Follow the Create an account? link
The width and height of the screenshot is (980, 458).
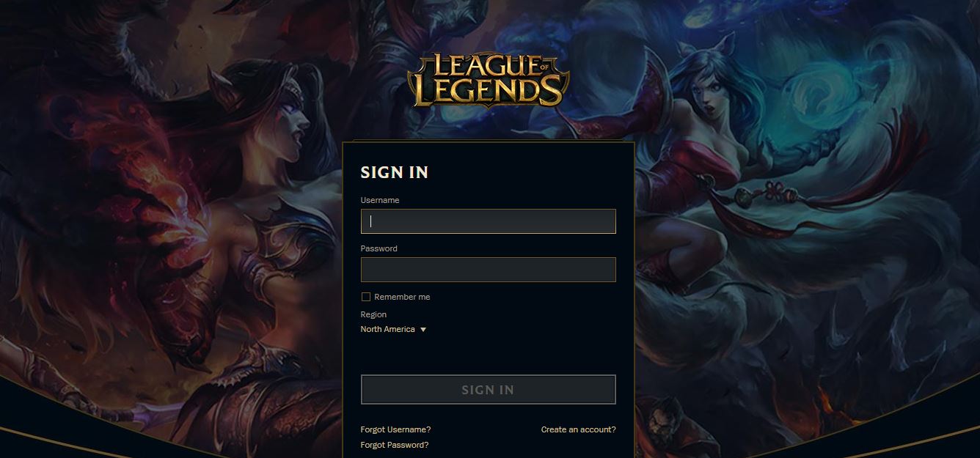[579, 429]
